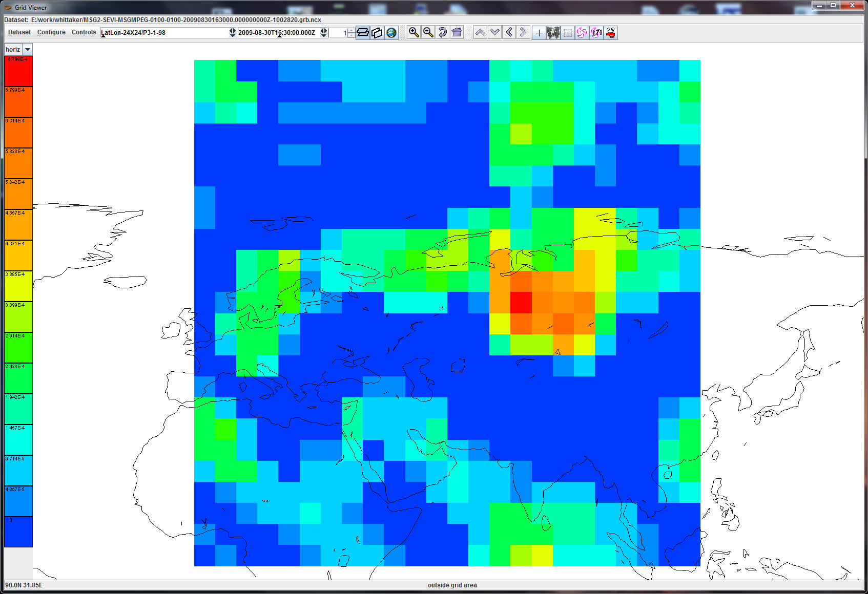Screen dimensions: 868x594
Task: Expand the horiz color scale dropdown arrow
Action: pos(28,50)
